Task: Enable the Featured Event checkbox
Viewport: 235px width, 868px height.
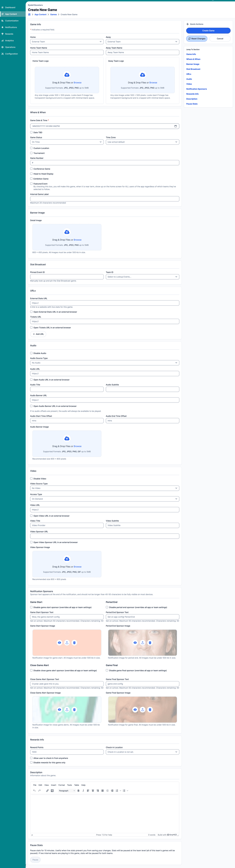Action: 31,184
